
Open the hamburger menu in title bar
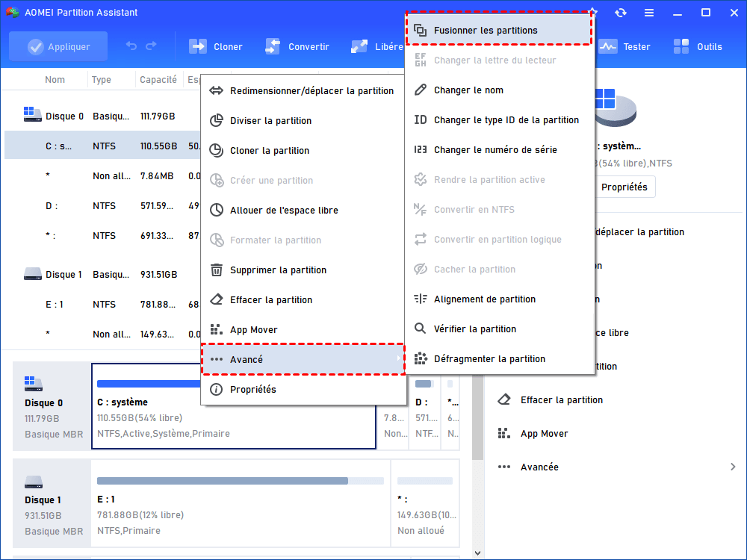(650, 13)
